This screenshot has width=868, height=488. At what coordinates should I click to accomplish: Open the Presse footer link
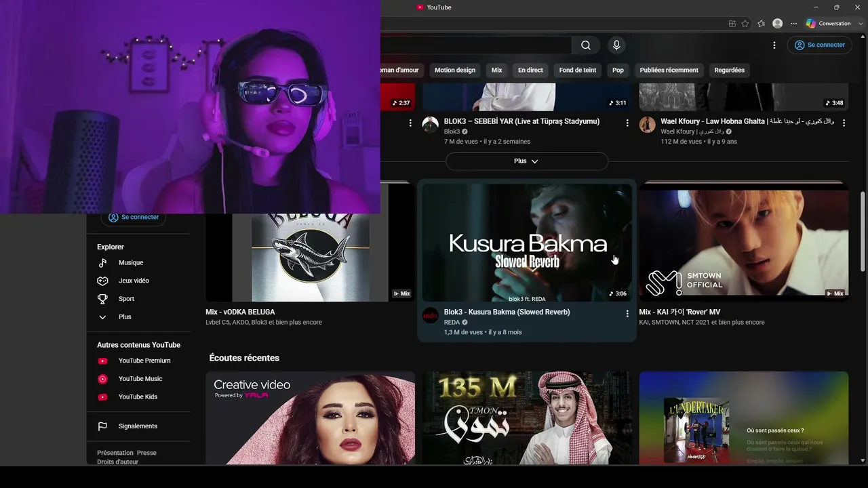(146, 453)
